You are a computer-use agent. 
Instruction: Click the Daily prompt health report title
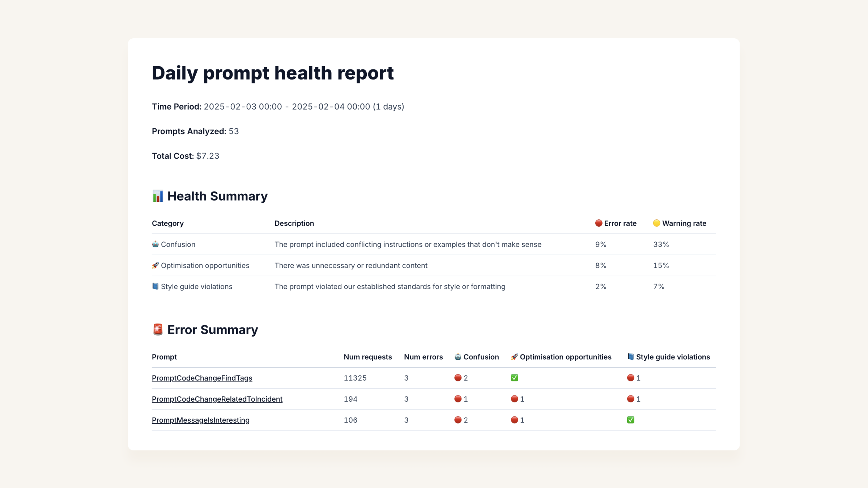coord(273,73)
